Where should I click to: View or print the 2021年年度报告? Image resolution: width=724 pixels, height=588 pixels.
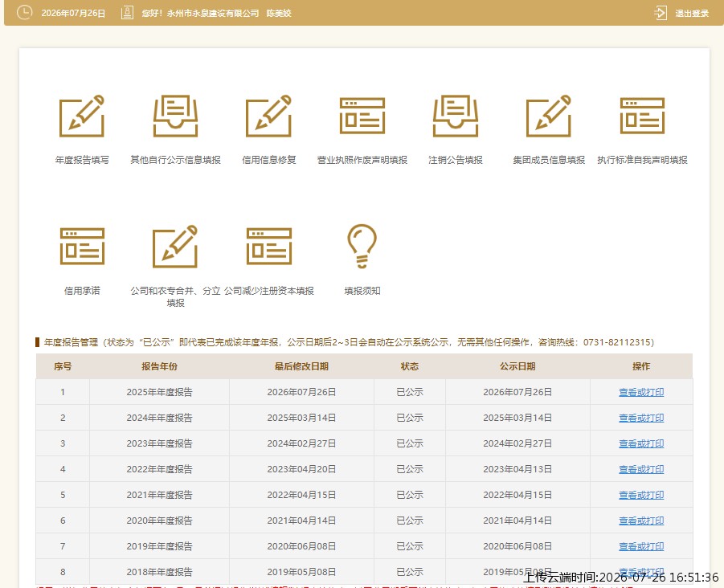click(641, 495)
